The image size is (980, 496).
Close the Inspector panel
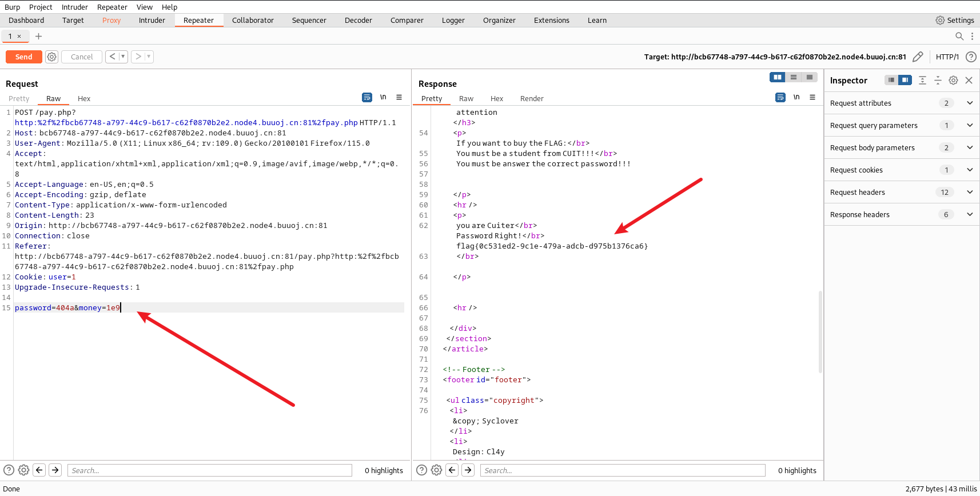tap(969, 80)
